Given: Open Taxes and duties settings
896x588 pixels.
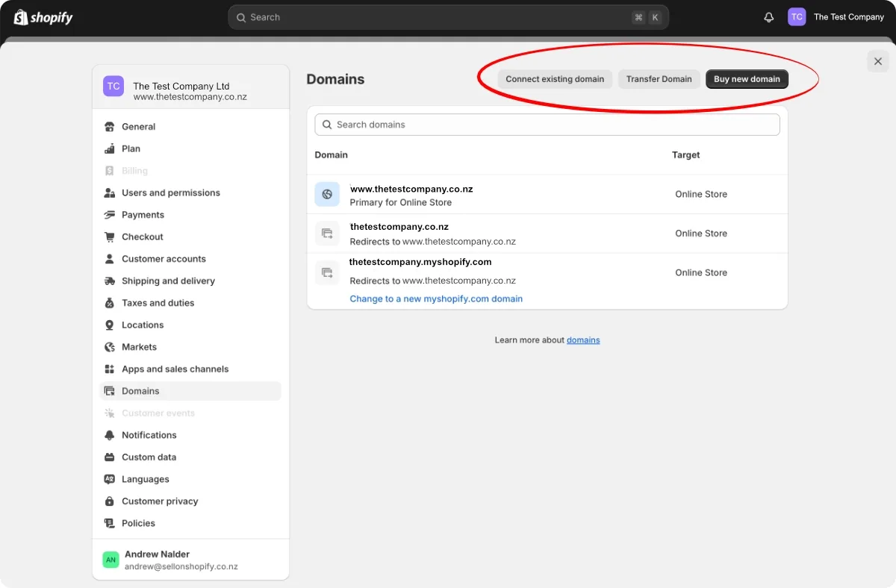Looking at the screenshot, I should (158, 303).
